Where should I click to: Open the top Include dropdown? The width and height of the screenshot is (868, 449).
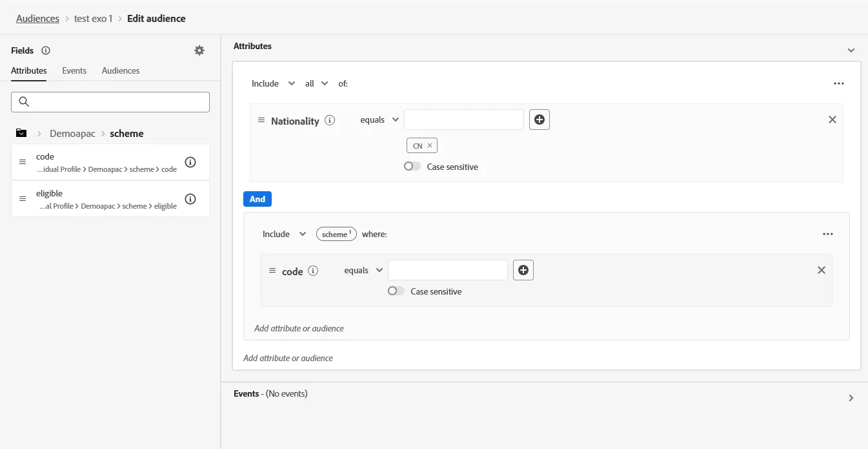273,83
